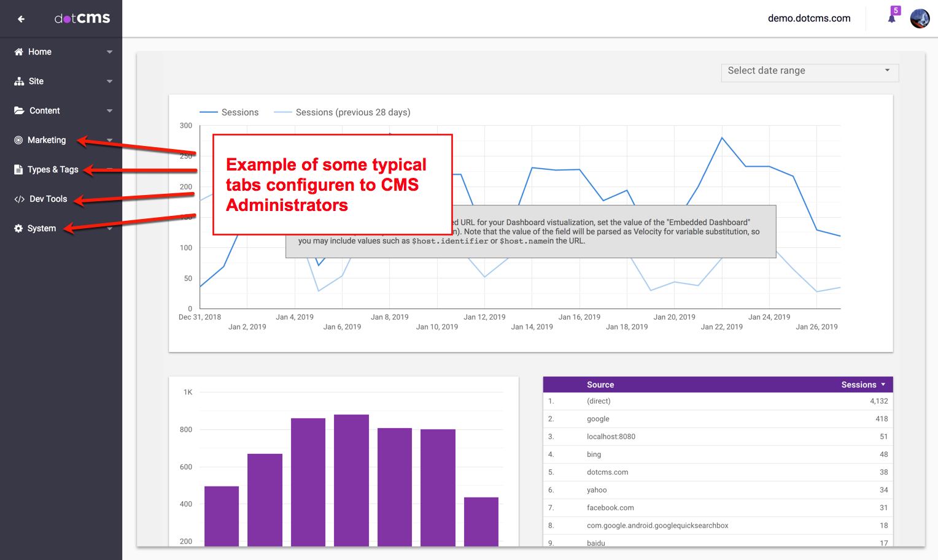Expand the Content menu arrow
938x560 pixels.
point(109,111)
